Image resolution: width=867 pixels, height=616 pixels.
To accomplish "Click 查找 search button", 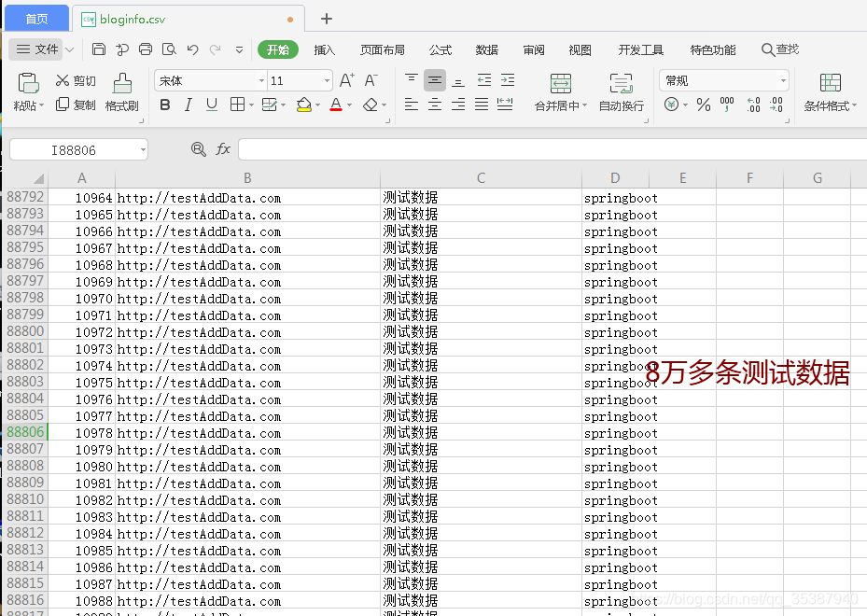I will tap(780, 49).
